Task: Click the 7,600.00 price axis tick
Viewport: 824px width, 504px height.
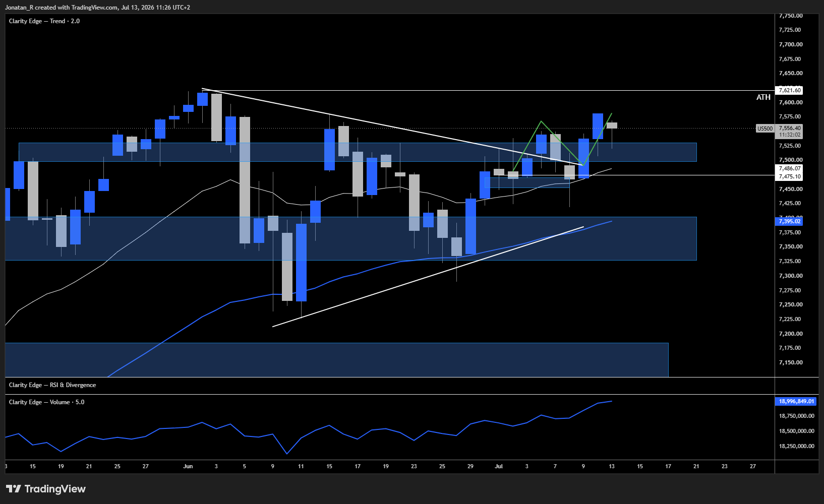Action: [791, 102]
